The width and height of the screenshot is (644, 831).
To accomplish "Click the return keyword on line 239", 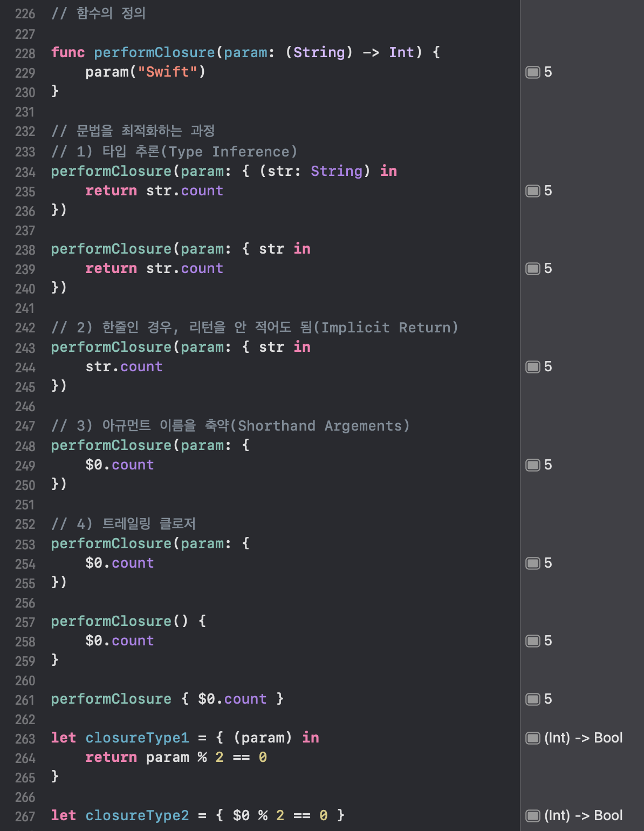I will click(x=111, y=268).
